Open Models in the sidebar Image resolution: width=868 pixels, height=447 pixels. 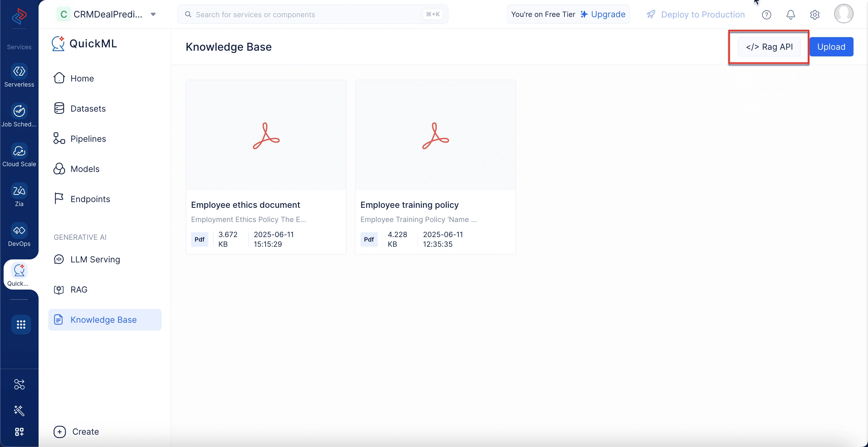(105, 169)
